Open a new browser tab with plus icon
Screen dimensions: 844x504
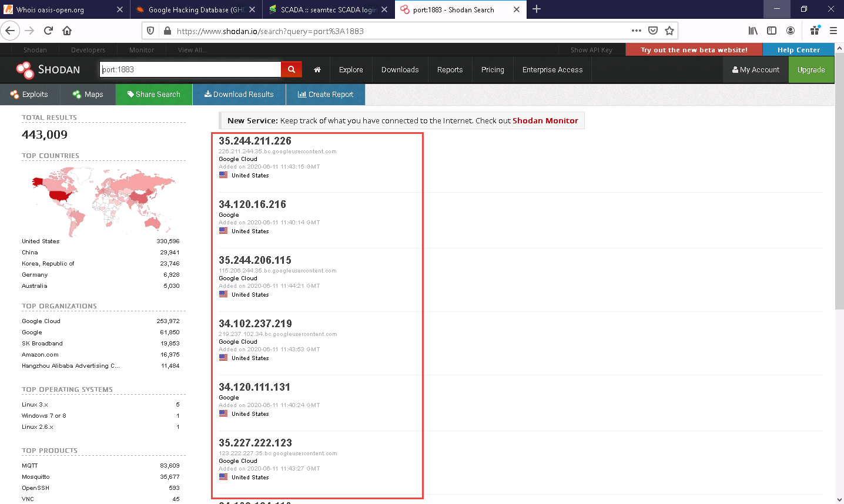point(537,9)
